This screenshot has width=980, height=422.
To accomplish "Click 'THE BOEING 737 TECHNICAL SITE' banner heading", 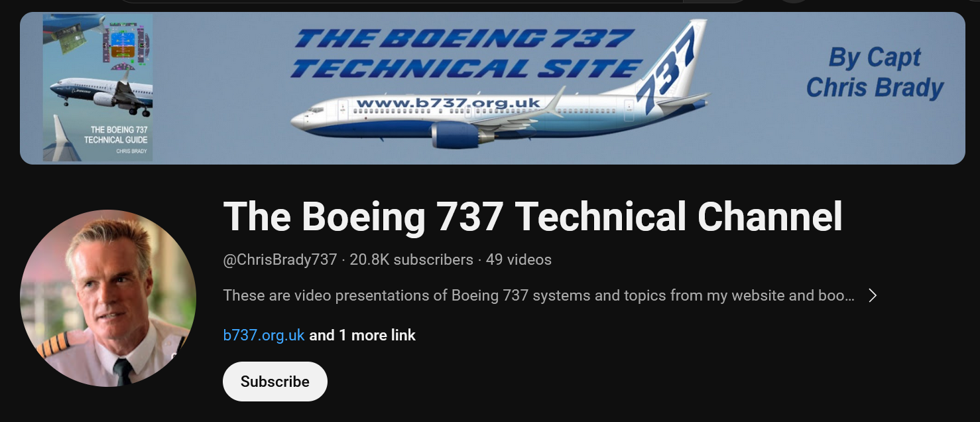I will coord(464,53).
